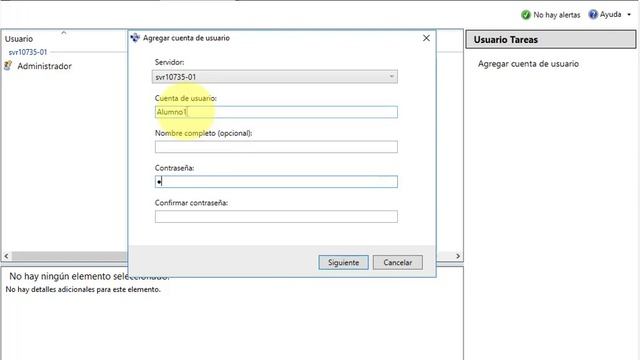This screenshot has width=640, height=360.
Task: Click the "Nombre completo (opcional):" label
Action: click(203, 133)
